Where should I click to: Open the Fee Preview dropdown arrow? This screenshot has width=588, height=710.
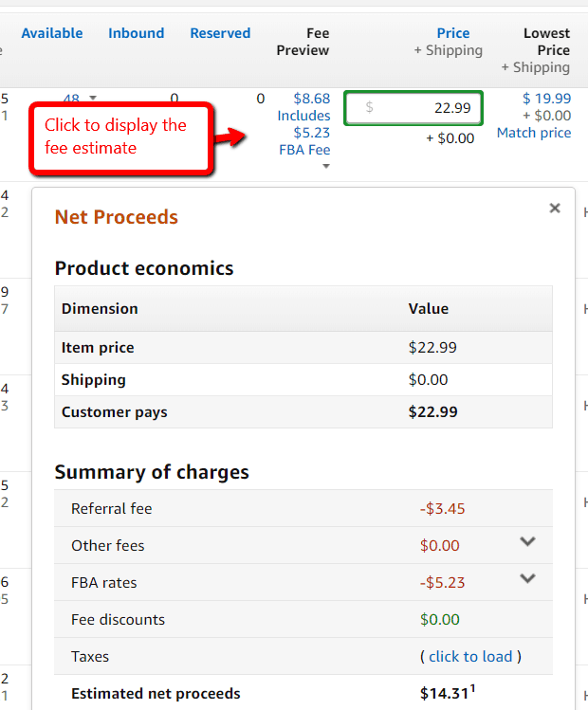(x=325, y=166)
